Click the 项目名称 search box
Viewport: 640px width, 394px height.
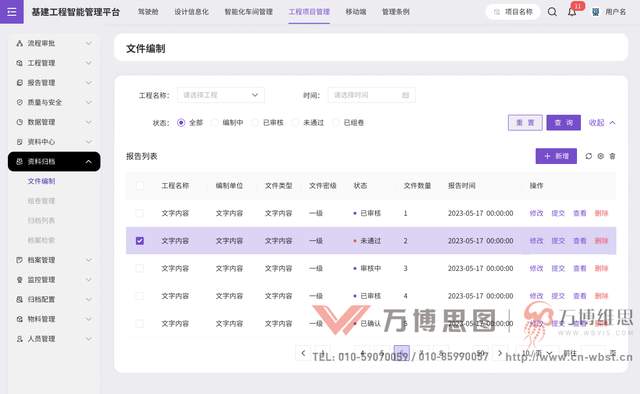[513, 12]
